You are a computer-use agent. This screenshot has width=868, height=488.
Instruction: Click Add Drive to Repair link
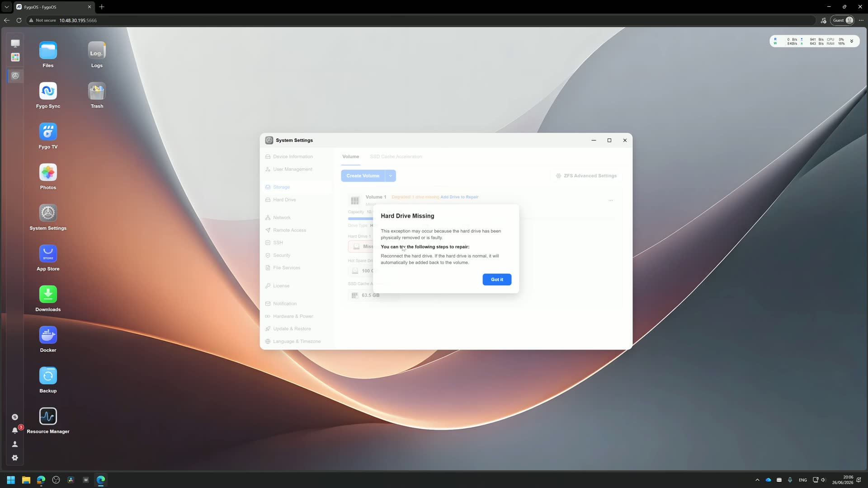459,197
